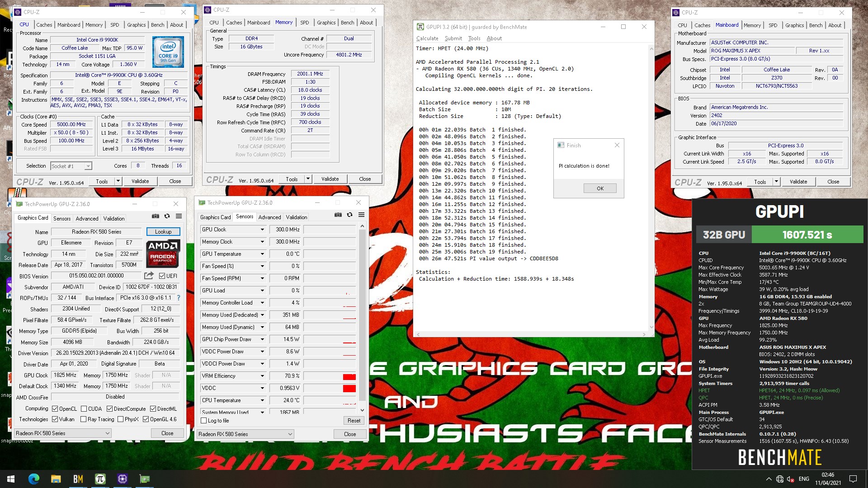Open the notification center icon
Screen dimensions: 868x488
pyautogui.click(x=853, y=479)
